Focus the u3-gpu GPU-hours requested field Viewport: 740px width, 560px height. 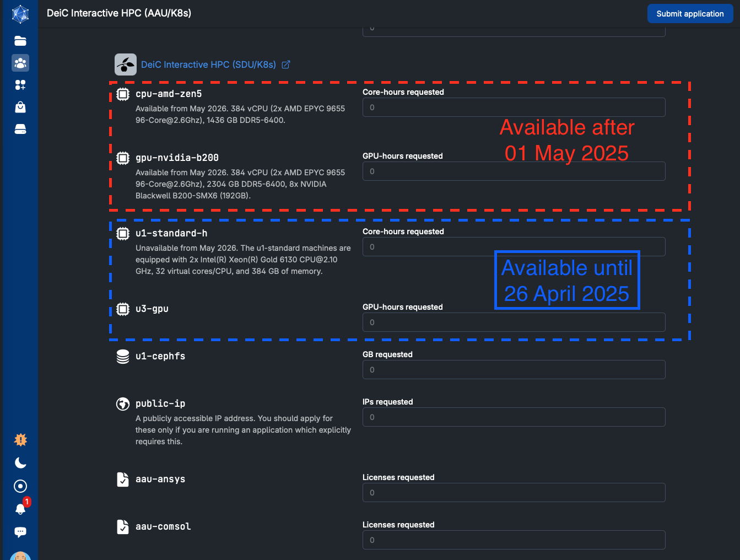coord(514,322)
